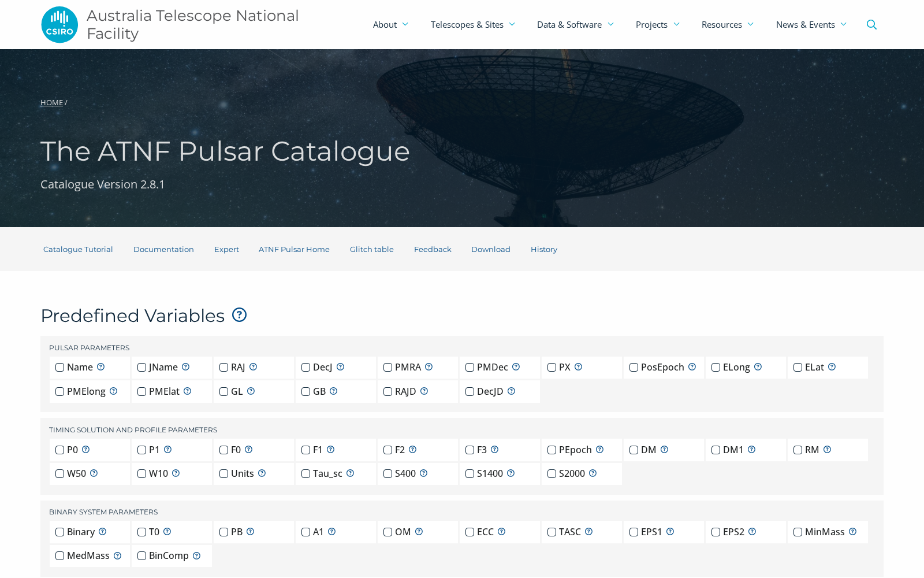Check the Name checkbox
Image resolution: width=924 pixels, height=578 pixels.
[x=59, y=368]
